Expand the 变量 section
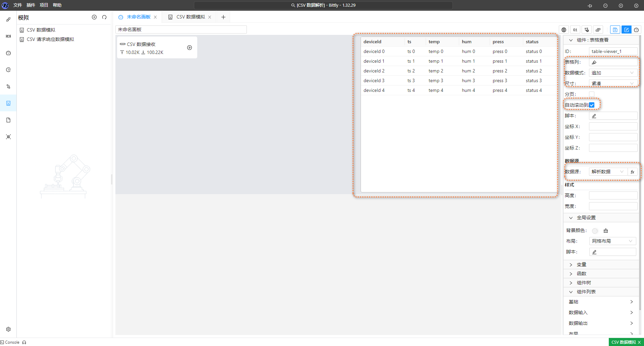Image resolution: width=644 pixels, height=346 pixels. (x=581, y=265)
